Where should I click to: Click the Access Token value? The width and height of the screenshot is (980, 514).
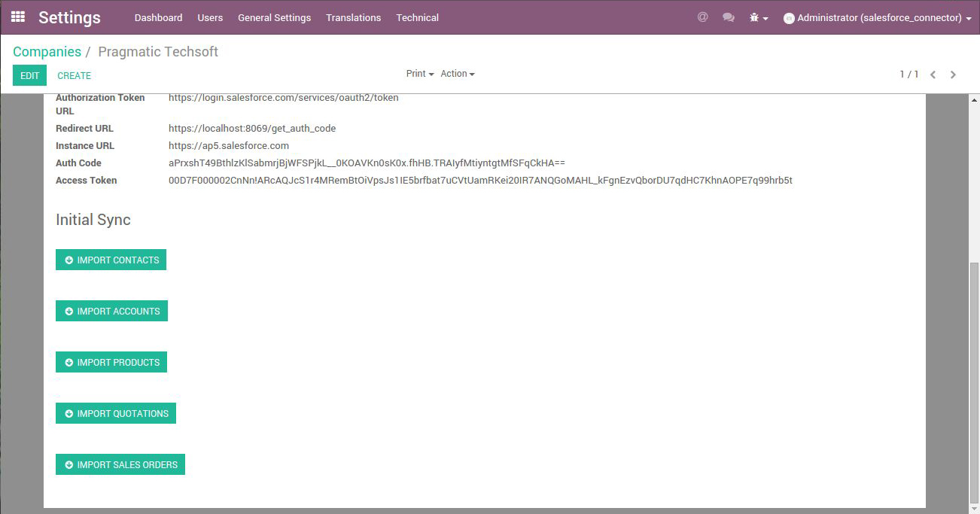[480, 181]
